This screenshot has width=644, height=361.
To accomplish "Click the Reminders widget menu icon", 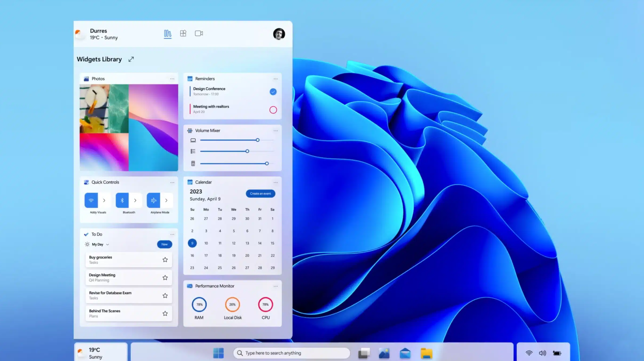I will (x=275, y=78).
